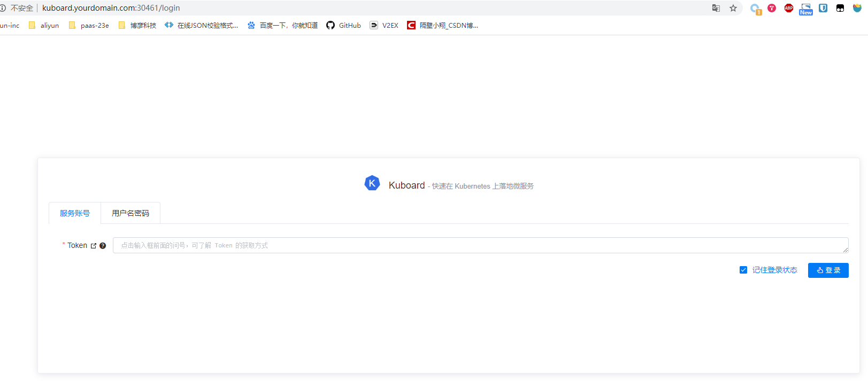The height and width of the screenshot is (381, 868).
Task: Click the translate page icon in address bar
Action: click(716, 8)
